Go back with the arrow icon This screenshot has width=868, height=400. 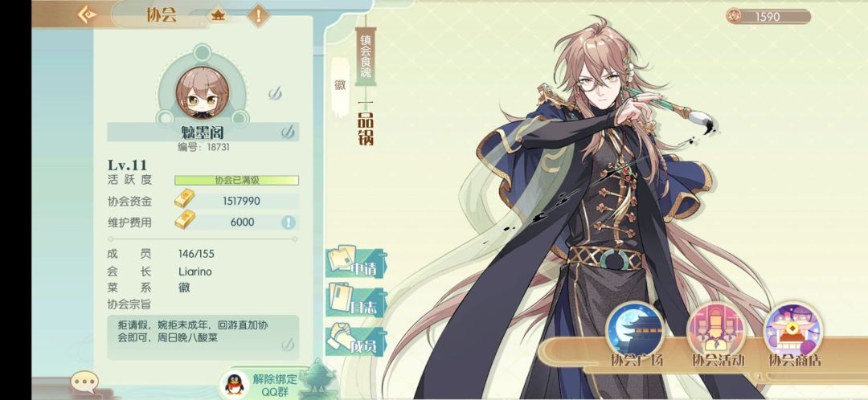coord(87,14)
